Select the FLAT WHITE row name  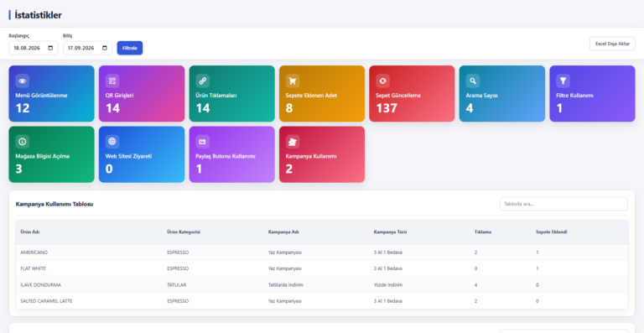[33, 268]
